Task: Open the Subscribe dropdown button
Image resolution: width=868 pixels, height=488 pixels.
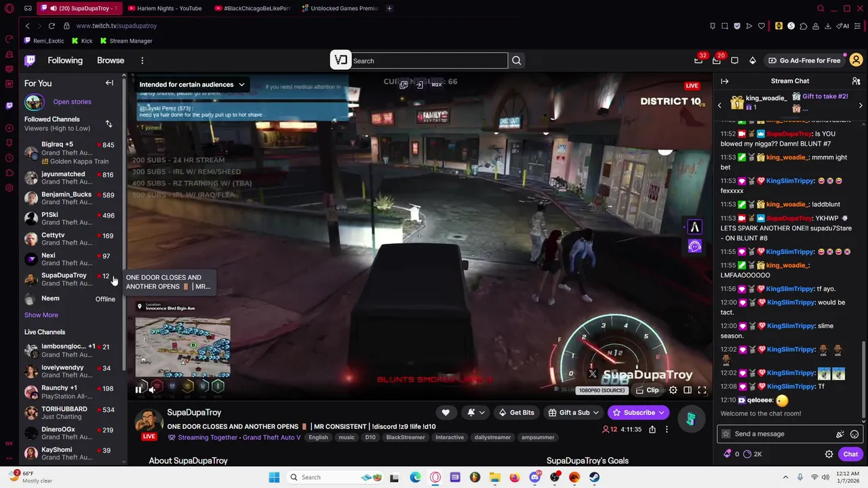Action: pyautogui.click(x=639, y=412)
